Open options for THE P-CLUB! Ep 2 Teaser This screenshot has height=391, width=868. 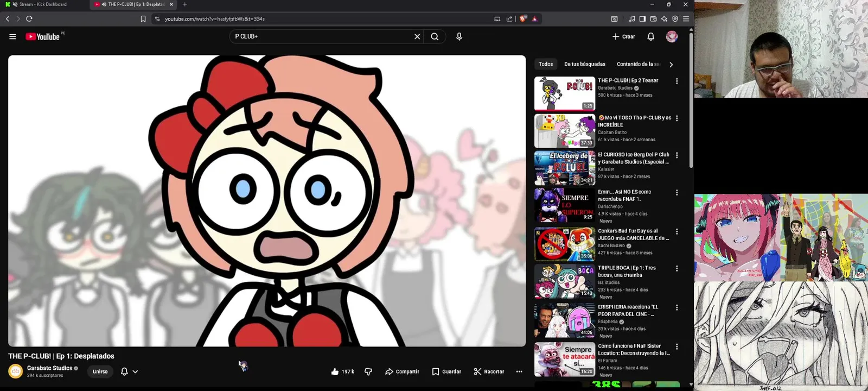676,81
